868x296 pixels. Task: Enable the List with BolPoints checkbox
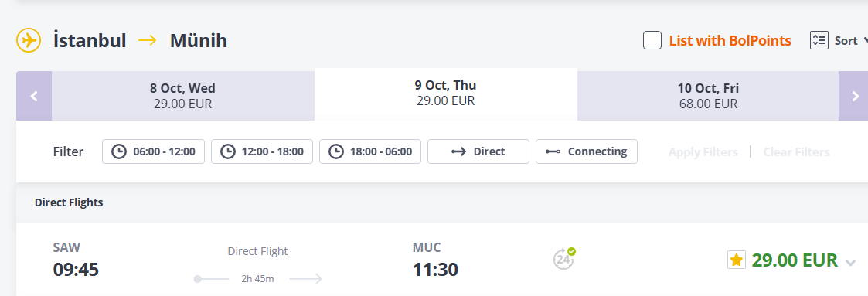pyautogui.click(x=652, y=40)
